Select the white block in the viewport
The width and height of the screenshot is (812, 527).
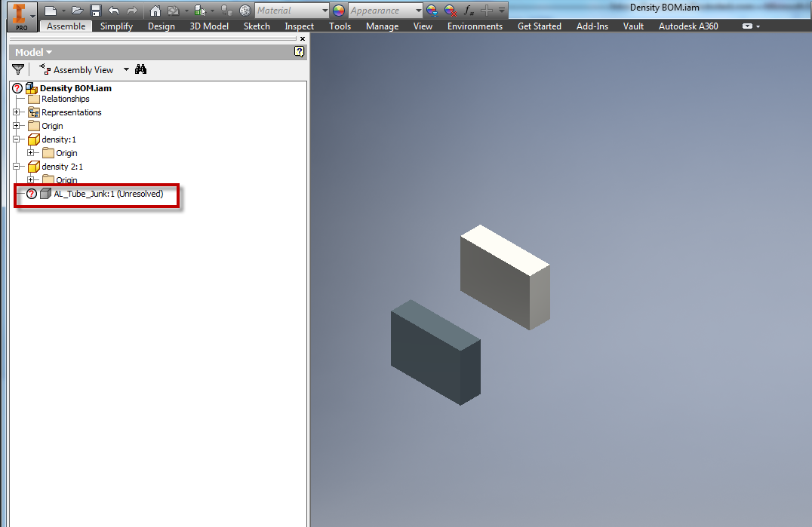[505, 279]
